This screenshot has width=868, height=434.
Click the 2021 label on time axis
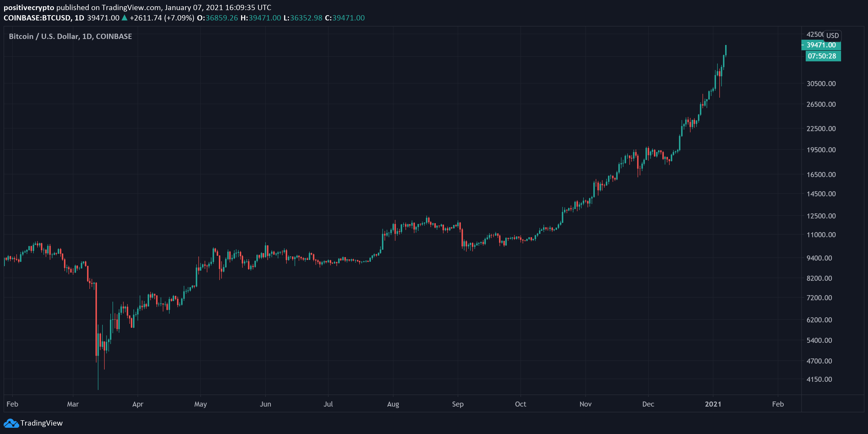713,404
